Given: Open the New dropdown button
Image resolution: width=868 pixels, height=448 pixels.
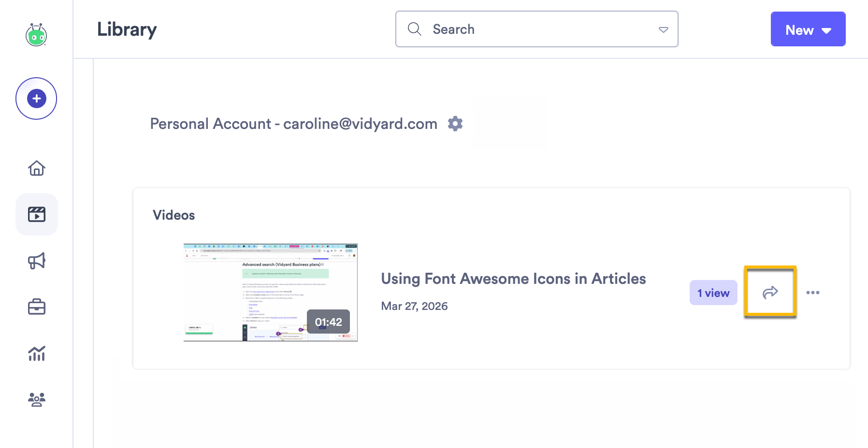Looking at the screenshot, I should pyautogui.click(x=808, y=29).
